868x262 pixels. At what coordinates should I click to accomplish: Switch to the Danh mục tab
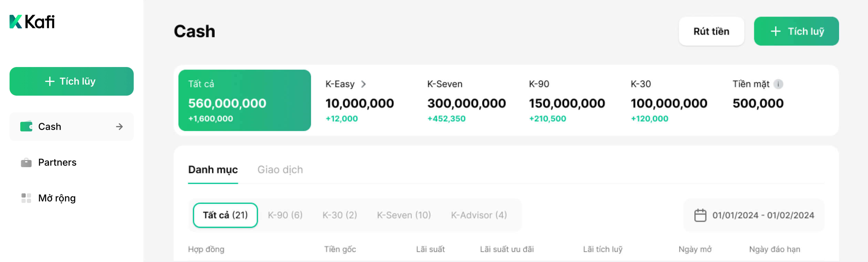pos(213,170)
